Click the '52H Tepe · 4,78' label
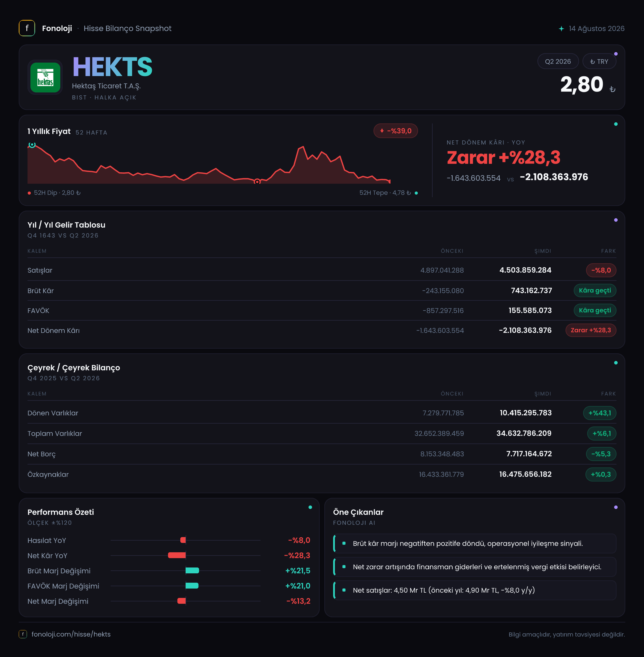Viewport: 644px width, 657px height. (385, 193)
